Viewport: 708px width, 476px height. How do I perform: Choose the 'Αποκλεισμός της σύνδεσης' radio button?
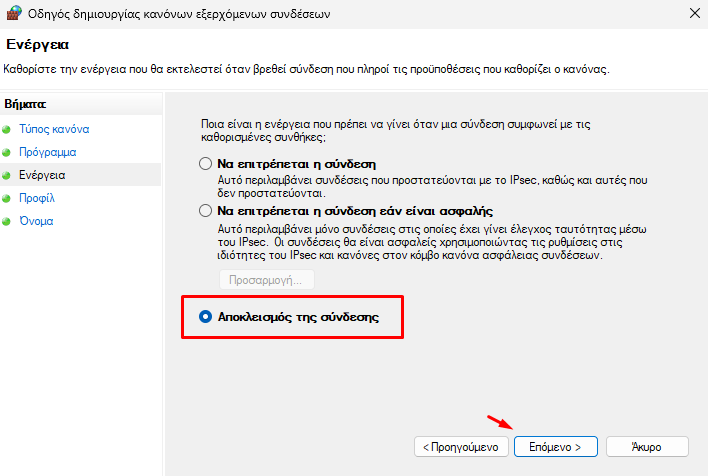(205, 317)
